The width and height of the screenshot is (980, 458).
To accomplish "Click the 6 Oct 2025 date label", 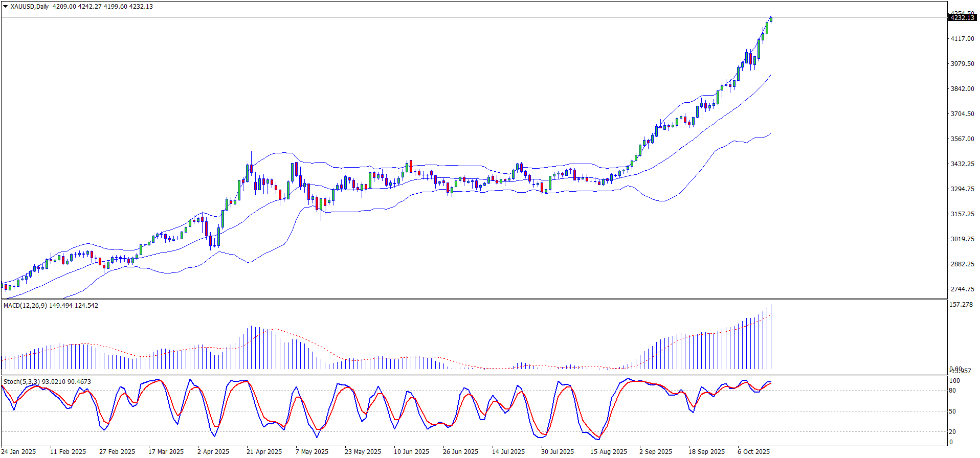I will tap(753, 451).
